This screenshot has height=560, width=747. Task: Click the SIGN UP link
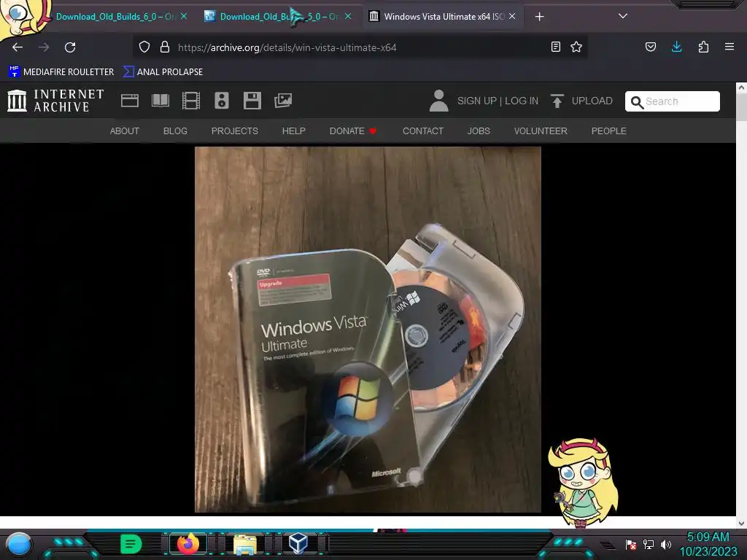[x=477, y=101]
